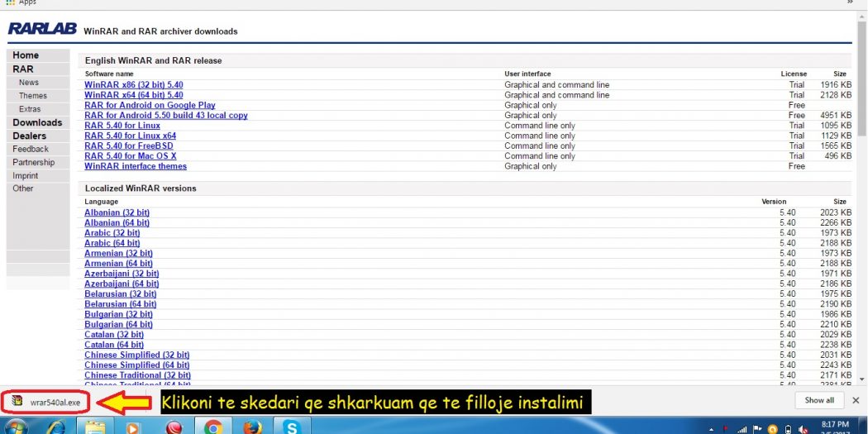Open RAR for Android on Google Play

pyautogui.click(x=150, y=105)
